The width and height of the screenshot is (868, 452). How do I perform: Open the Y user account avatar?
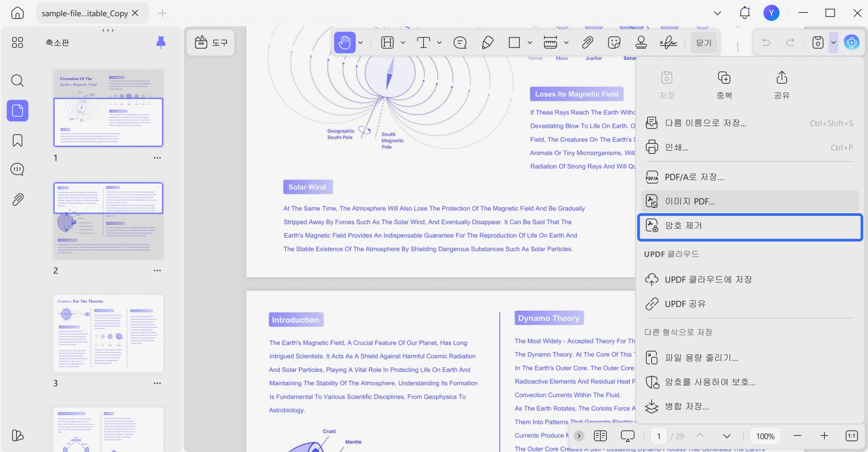click(x=771, y=13)
